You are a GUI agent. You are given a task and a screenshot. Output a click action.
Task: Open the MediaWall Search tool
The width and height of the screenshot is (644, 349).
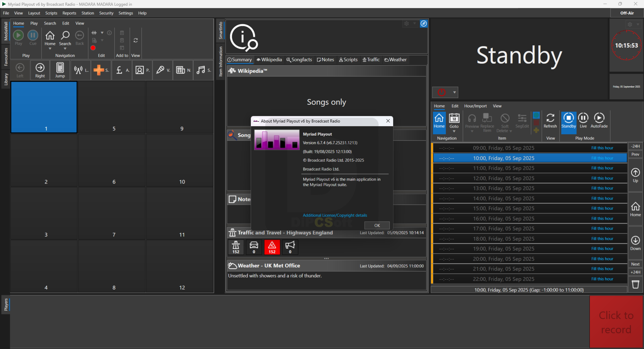(x=65, y=38)
